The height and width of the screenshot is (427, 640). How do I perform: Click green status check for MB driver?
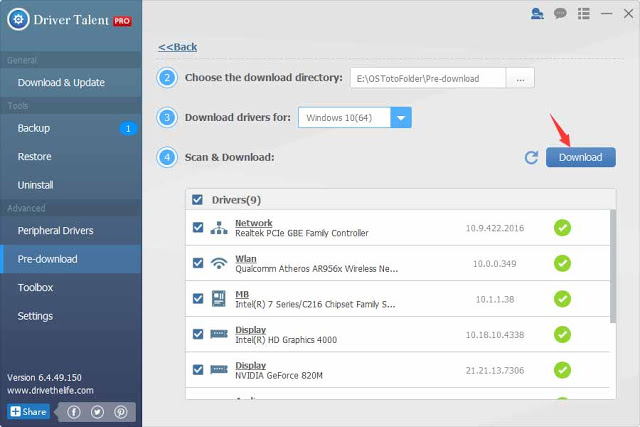point(562,299)
